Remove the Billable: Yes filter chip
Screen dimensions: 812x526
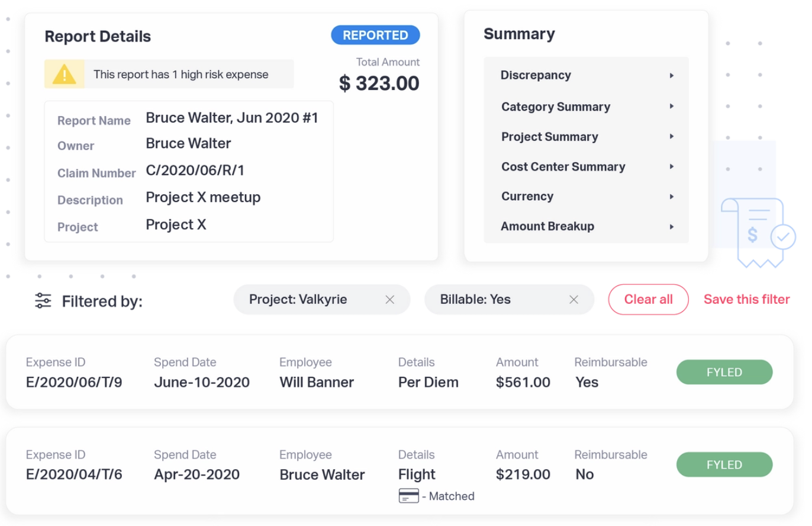[573, 300]
